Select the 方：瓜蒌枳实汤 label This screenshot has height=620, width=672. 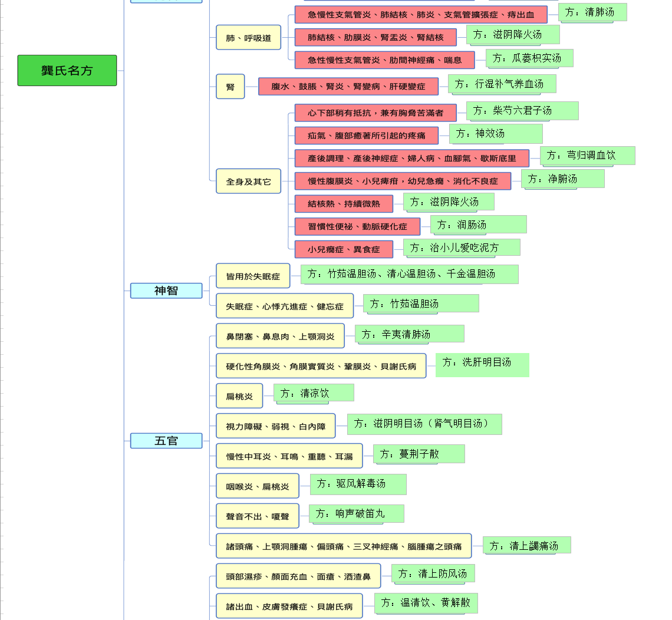pyautogui.click(x=529, y=58)
